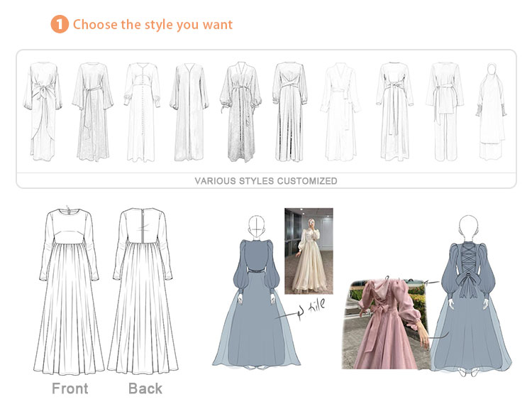This screenshot has width=532, height=409.
Task: Choose the sixth wrap-belt abaya sketch
Action: click(x=289, y=111)
